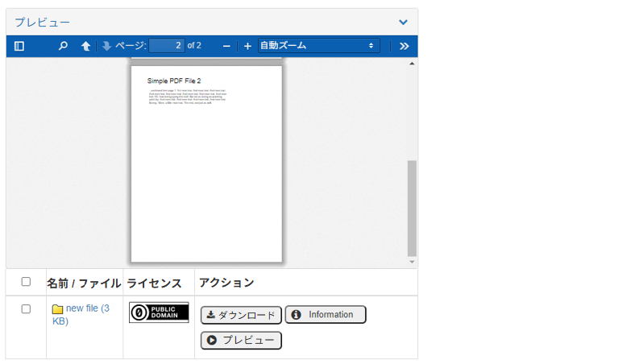Viewport: 631px width, 364px height.
Task: Click the プレビュー panel title
Action: [x=42, y=23]
